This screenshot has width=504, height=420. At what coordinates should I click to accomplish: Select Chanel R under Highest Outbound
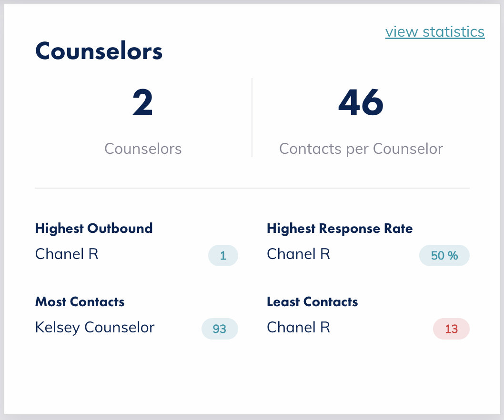tap(66, 254)
